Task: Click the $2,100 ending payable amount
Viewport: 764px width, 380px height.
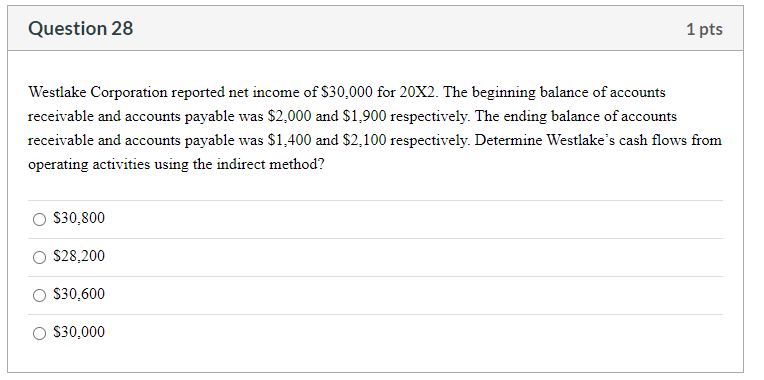Action: (365, 141)
